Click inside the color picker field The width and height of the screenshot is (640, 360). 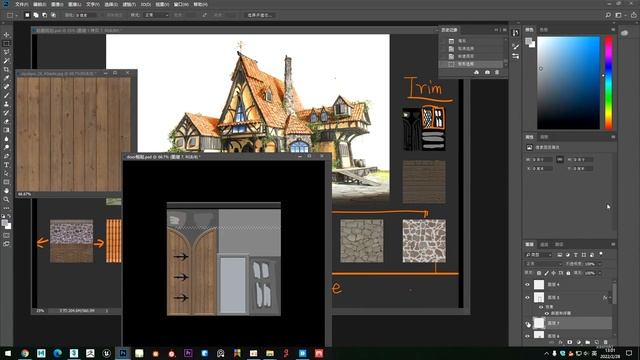tap(568, 82)
